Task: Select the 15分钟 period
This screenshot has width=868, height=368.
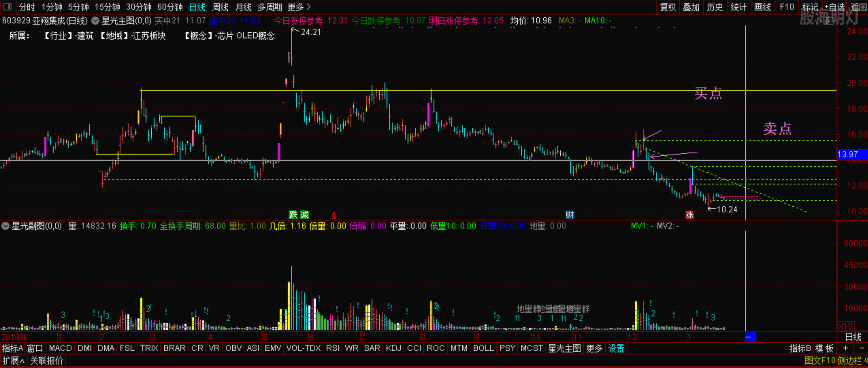Action: point(108,7)
